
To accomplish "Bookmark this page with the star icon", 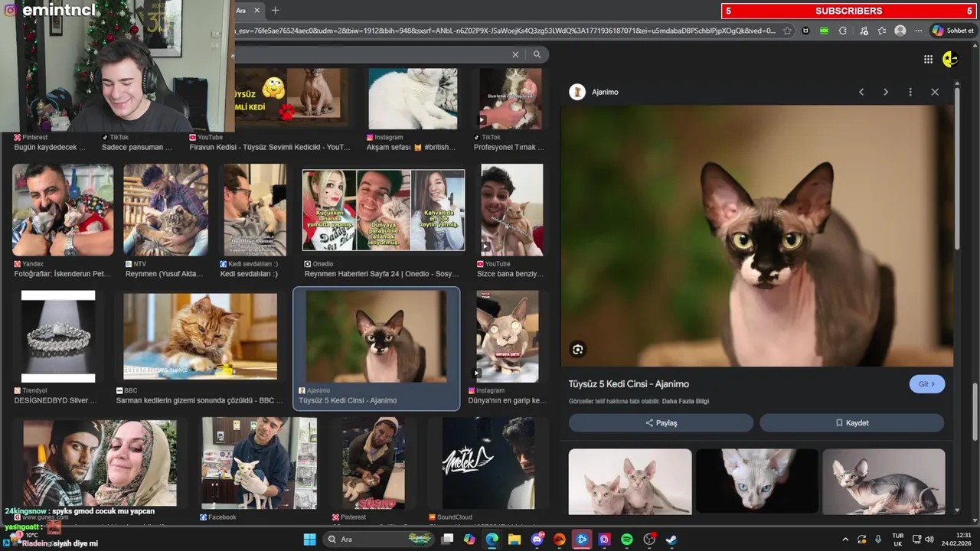I will (787, 31).
